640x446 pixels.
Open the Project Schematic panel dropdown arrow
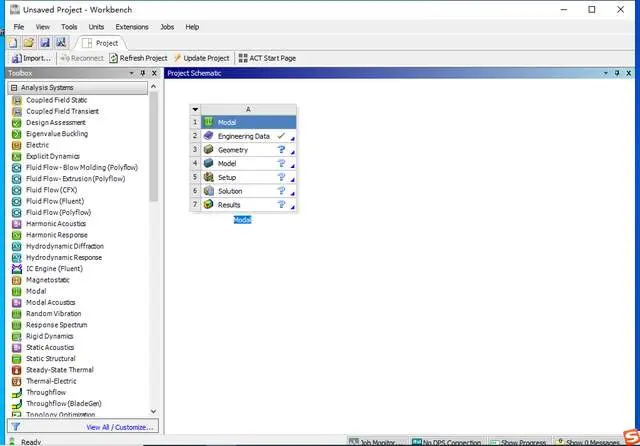tap(606, 73)
